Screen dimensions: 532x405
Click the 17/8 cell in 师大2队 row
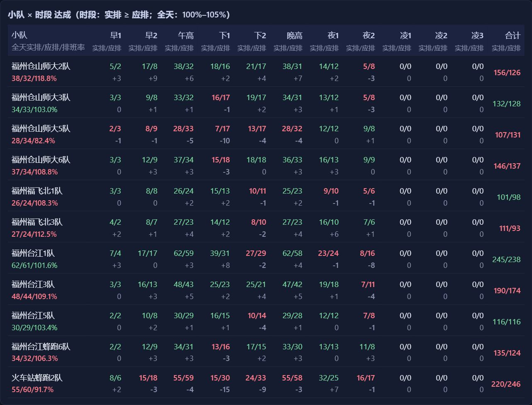pyautogui.click(x=149, y=66)
